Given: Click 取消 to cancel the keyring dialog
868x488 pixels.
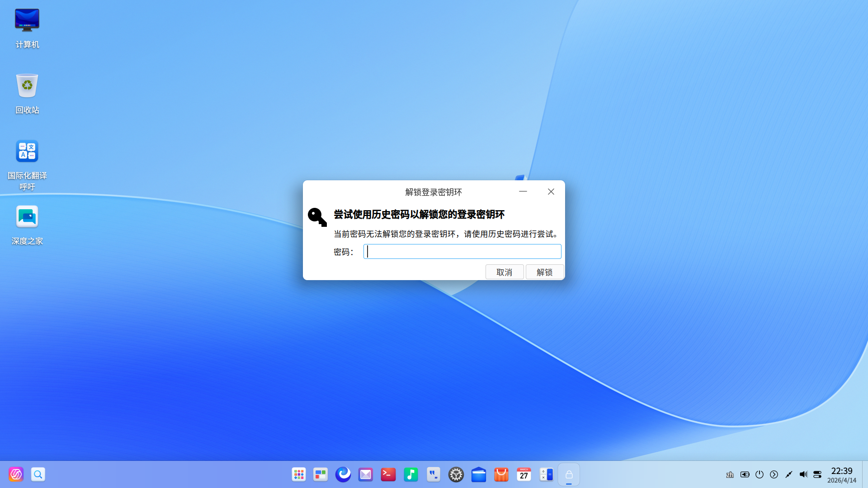Looking at the screenshot, I should 504,272.
